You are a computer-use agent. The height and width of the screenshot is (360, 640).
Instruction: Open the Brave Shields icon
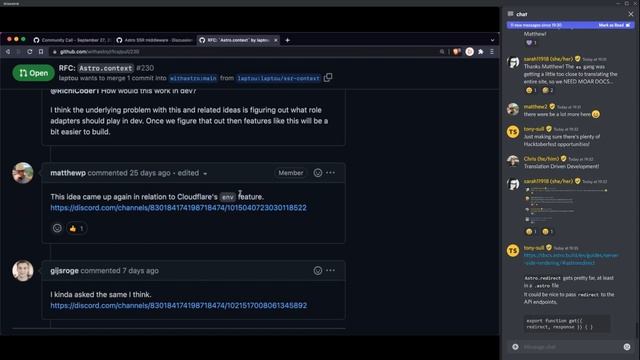coord(457,52)
